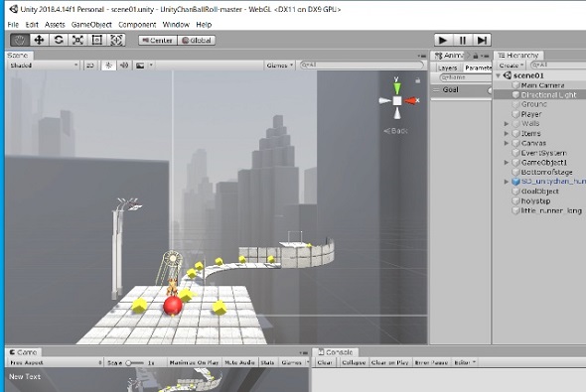Expand the Items object
Screen dimensions: 586x392
pos(507,133)
